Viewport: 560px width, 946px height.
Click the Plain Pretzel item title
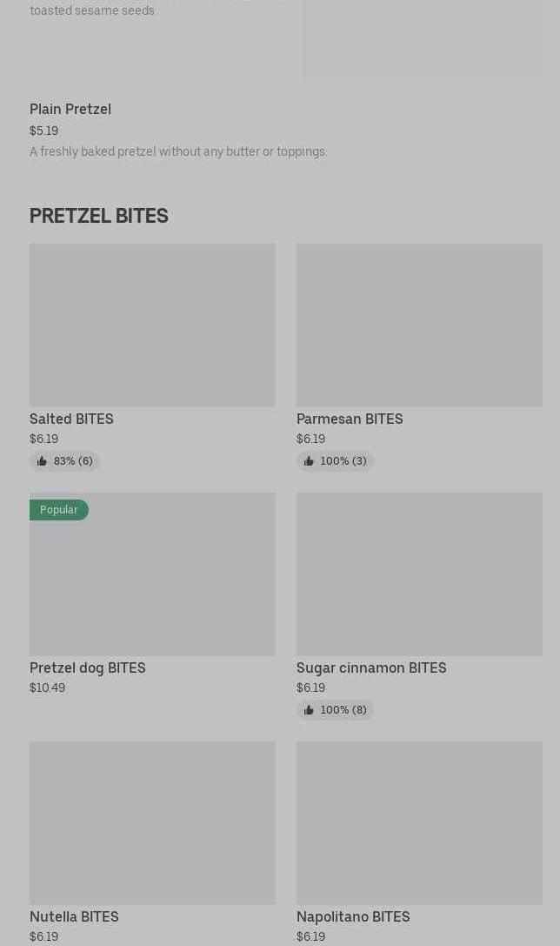pos(70,109)
